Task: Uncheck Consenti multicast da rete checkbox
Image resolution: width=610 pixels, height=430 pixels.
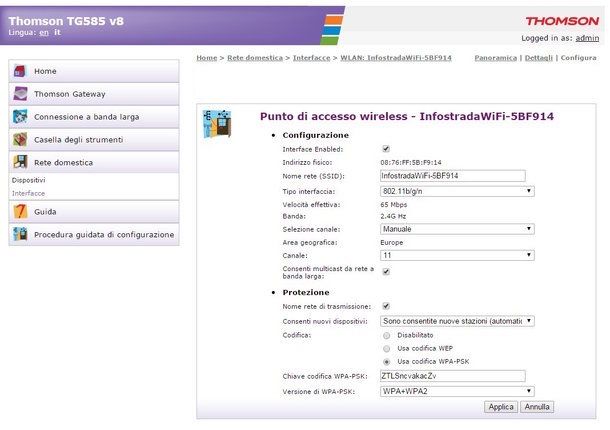Action: coord(386,271)
